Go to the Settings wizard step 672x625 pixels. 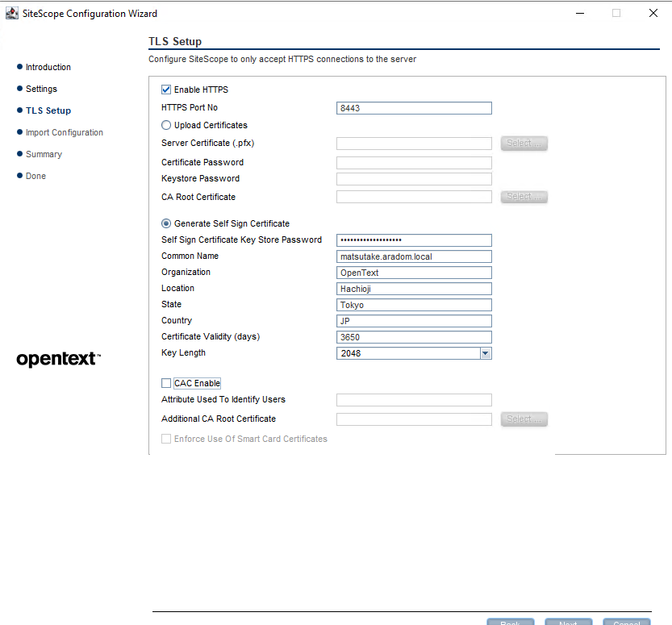(x=41, y=89)
